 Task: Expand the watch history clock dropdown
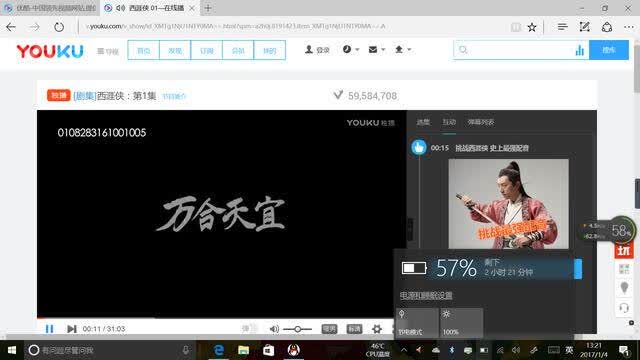[x=351, y=49]
